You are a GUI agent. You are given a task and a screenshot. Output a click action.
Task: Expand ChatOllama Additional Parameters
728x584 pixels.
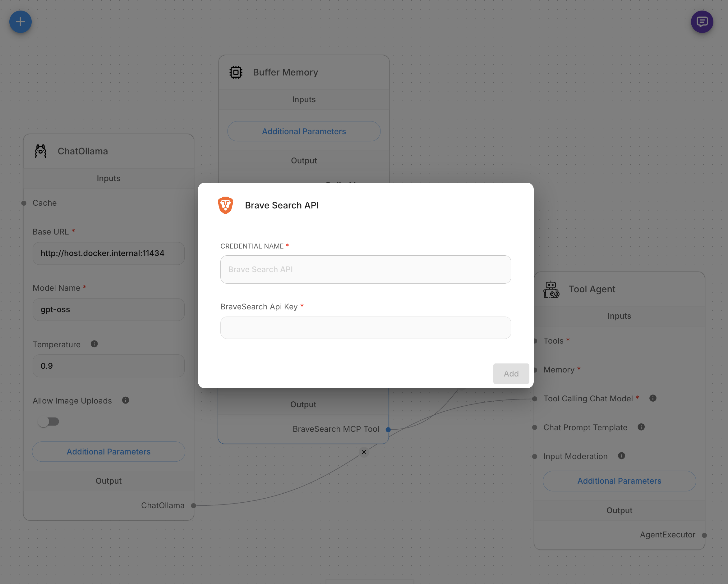[x=108, y=451]
